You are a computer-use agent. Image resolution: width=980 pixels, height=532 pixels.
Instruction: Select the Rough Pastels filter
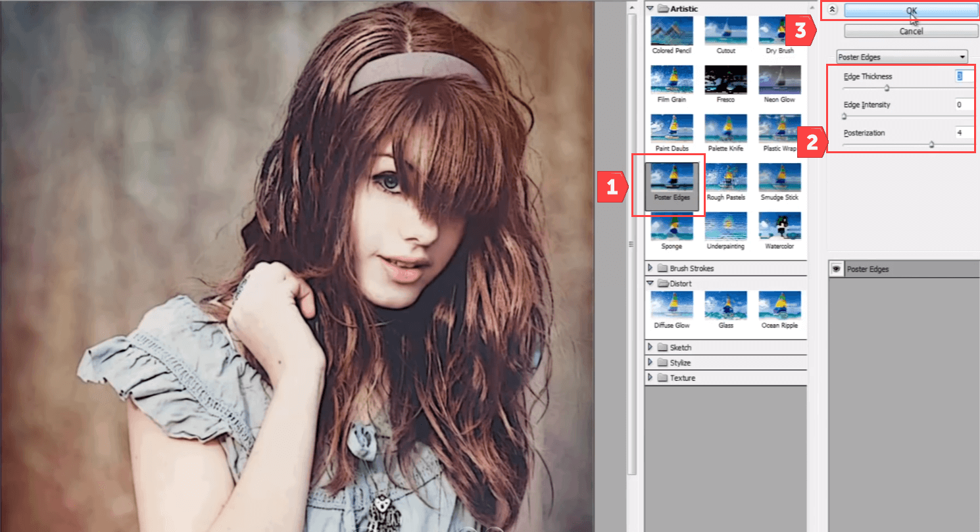coord(725,178)
